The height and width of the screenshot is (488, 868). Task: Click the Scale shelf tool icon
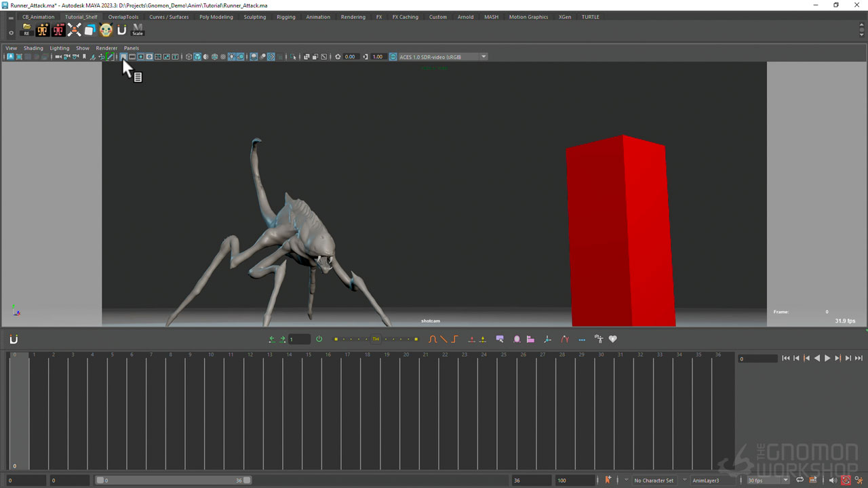[138, 30]
